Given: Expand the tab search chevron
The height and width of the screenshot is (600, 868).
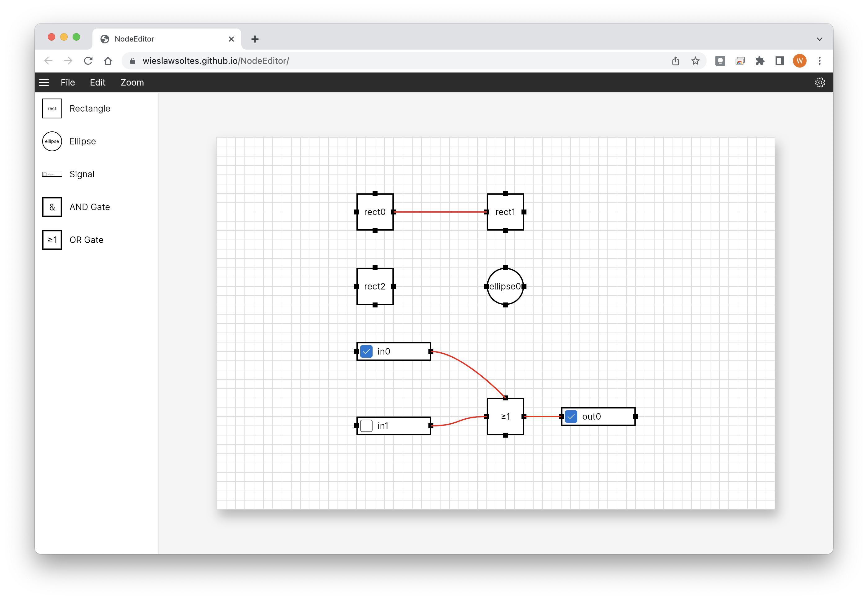Looking at the screenshot, I should click(819, 39).
